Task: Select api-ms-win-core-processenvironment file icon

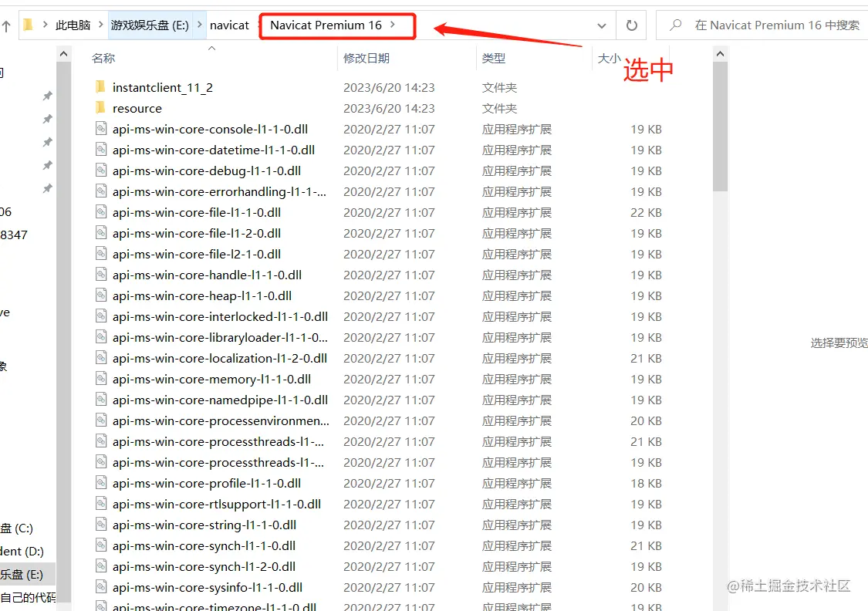Action: [x=101, y=420]
